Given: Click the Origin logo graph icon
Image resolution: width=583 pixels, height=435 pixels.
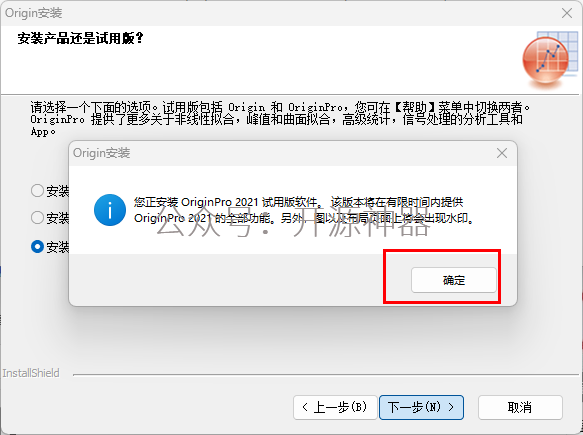Looking at the screenshot, I should pyautogui.click(x=550, y=60).
